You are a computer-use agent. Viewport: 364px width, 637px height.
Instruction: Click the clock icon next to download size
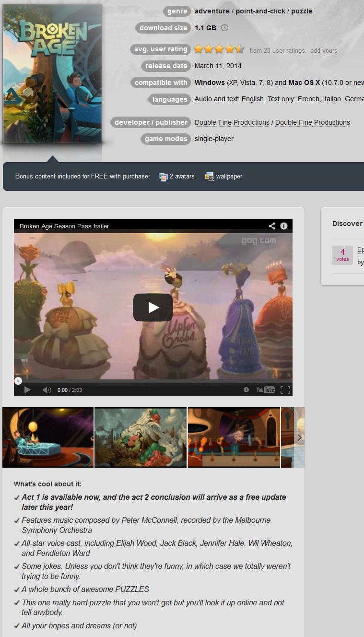pos(224,28)
